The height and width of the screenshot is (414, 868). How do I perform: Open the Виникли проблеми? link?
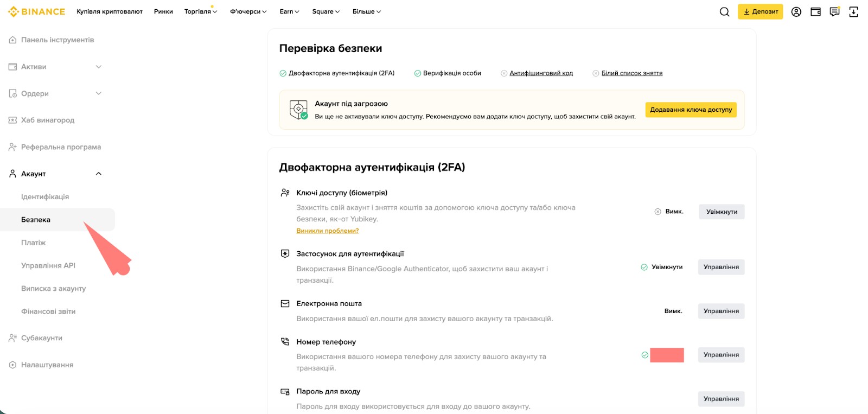327,231
